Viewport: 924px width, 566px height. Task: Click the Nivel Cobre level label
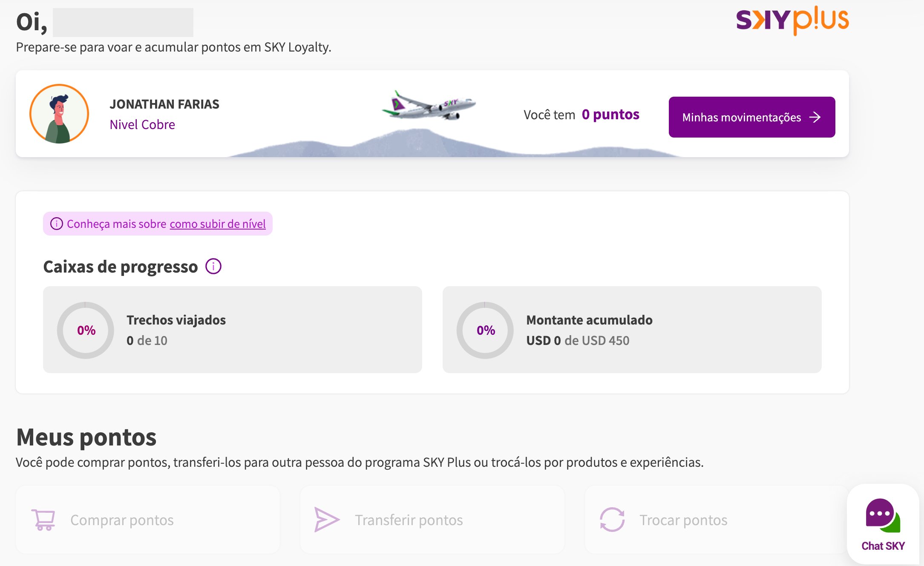pos(142,124)
